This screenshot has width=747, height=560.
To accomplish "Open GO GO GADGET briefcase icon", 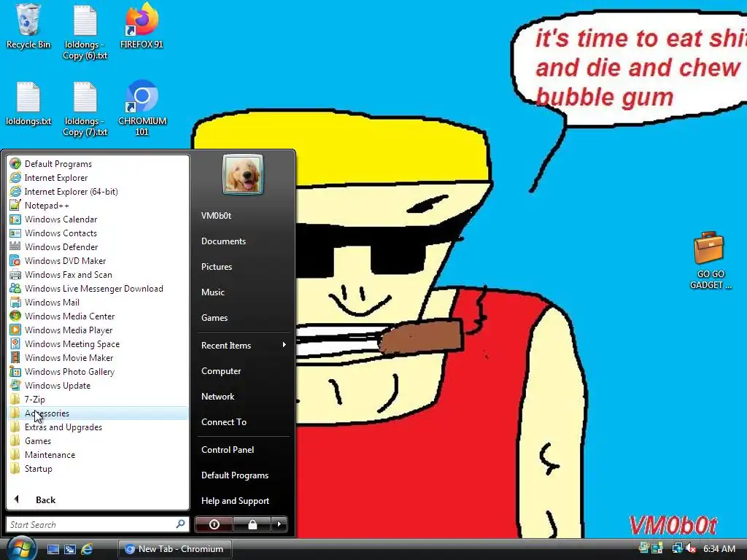I will (x=711, y=260).
